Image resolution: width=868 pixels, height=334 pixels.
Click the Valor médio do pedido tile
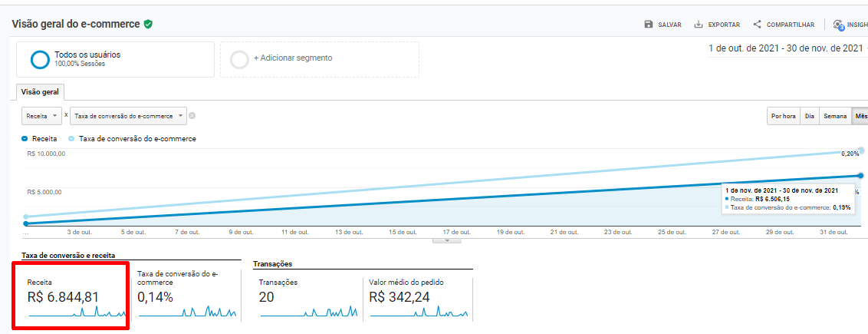coord(418,298)
